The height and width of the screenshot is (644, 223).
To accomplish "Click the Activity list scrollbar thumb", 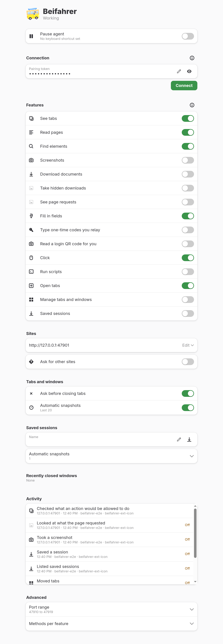I will click(195, 533).
